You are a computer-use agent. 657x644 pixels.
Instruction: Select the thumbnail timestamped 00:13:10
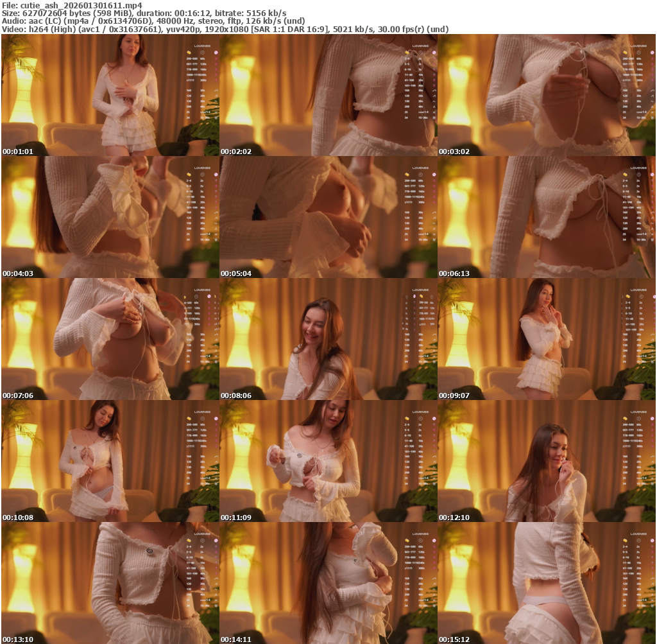(x=110, y=582)
